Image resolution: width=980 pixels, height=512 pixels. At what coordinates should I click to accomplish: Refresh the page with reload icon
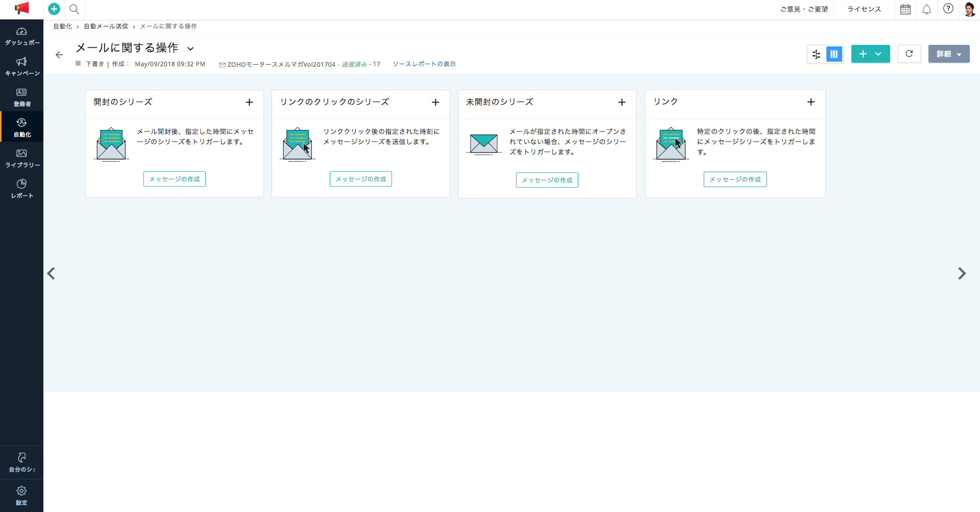909,54
